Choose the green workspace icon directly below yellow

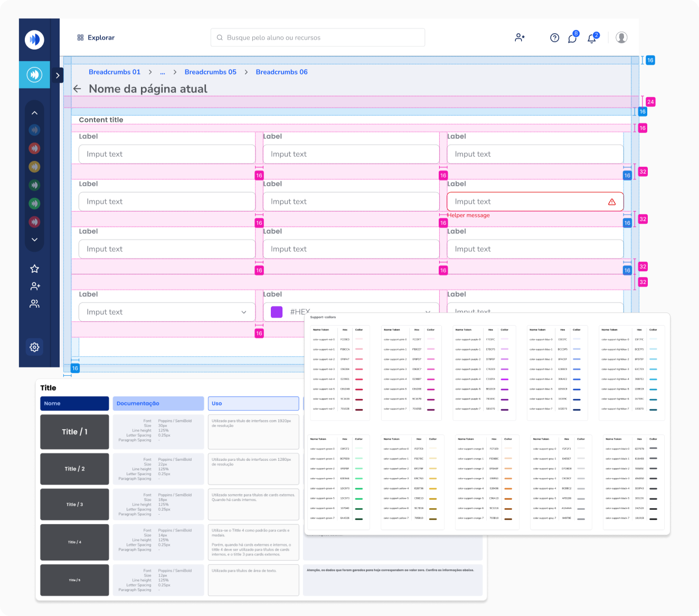(34, 185)
